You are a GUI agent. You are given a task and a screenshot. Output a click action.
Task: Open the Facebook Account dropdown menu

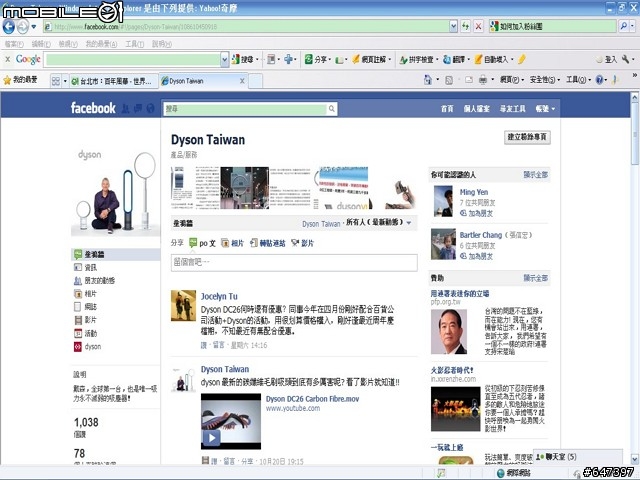(x=545, y=109)
